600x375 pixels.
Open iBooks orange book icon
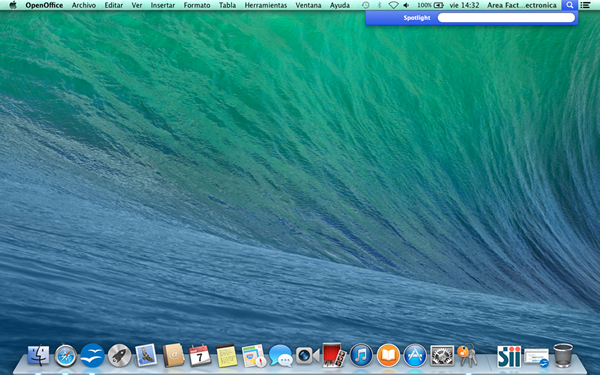tap(388, 355)
